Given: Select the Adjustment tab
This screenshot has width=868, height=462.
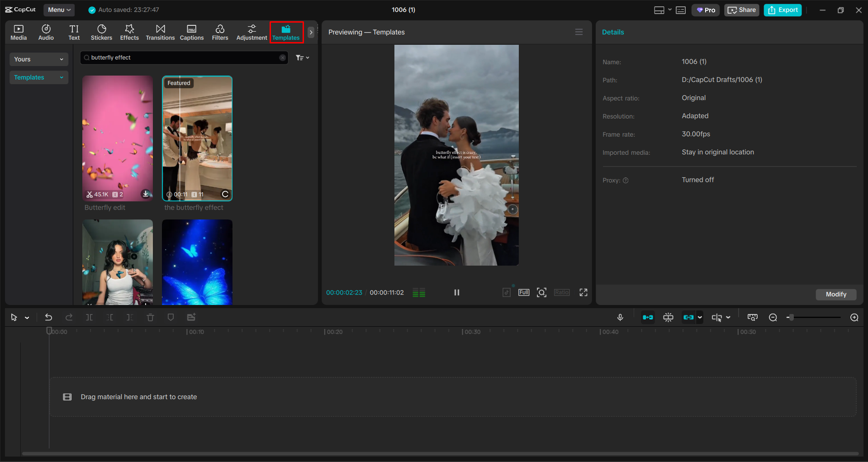Looking at the screenshot, I should 251,32.
